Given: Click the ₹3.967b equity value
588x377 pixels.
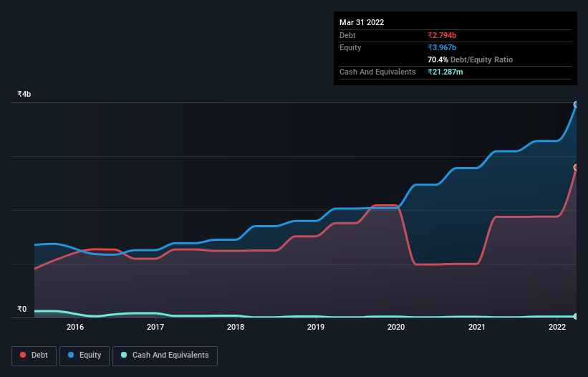Looking at the screenshot, I should click(442, 47).
